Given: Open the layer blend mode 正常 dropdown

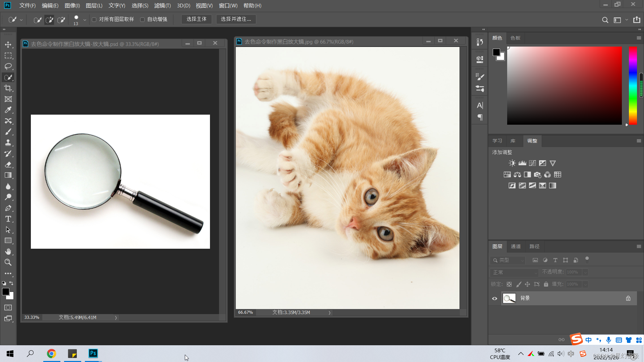Looking at the screenshot, I should click(514, 272).
